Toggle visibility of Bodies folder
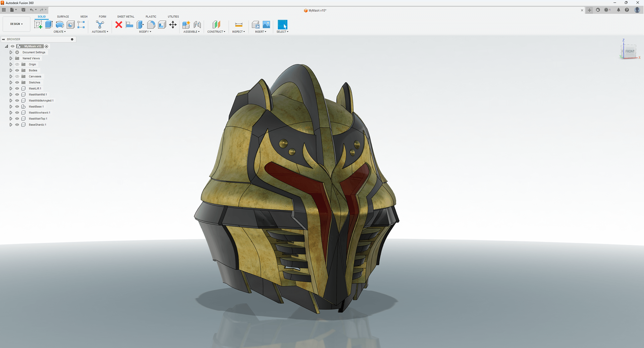The width and height of the screenshot is (644, 348). point(17,70)
